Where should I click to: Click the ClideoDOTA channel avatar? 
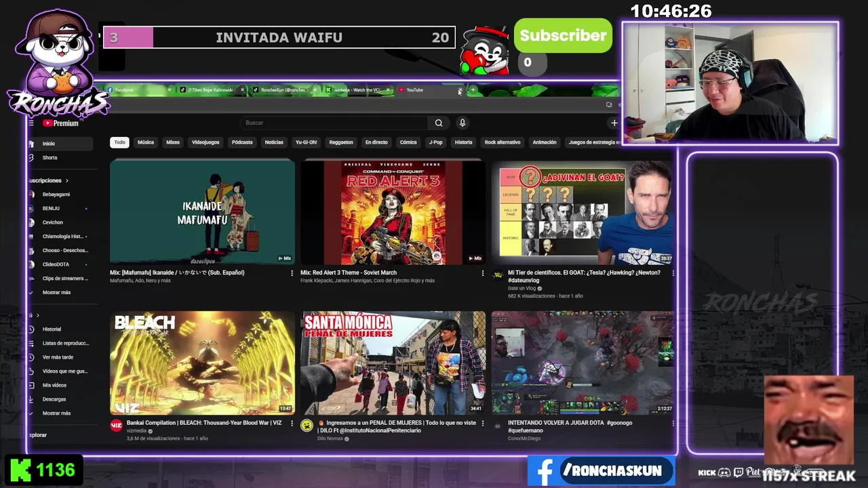tap(31, 264)
